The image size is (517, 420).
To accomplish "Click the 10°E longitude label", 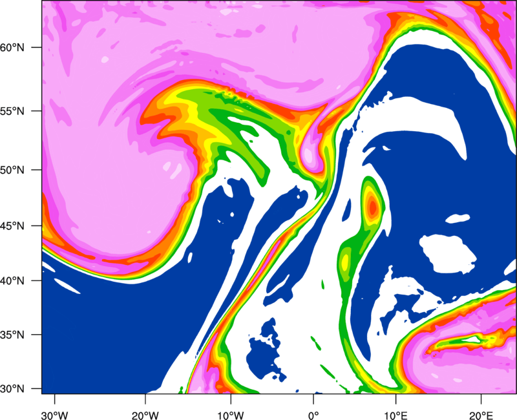I will 396,415.
